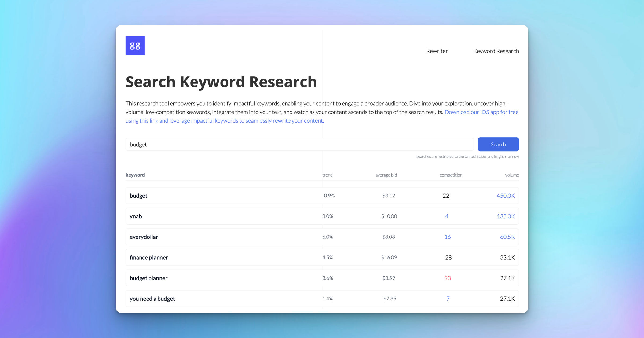Open the Download our iOS app link
Screen dimensions: 644x338
click(x=481, y=112)
